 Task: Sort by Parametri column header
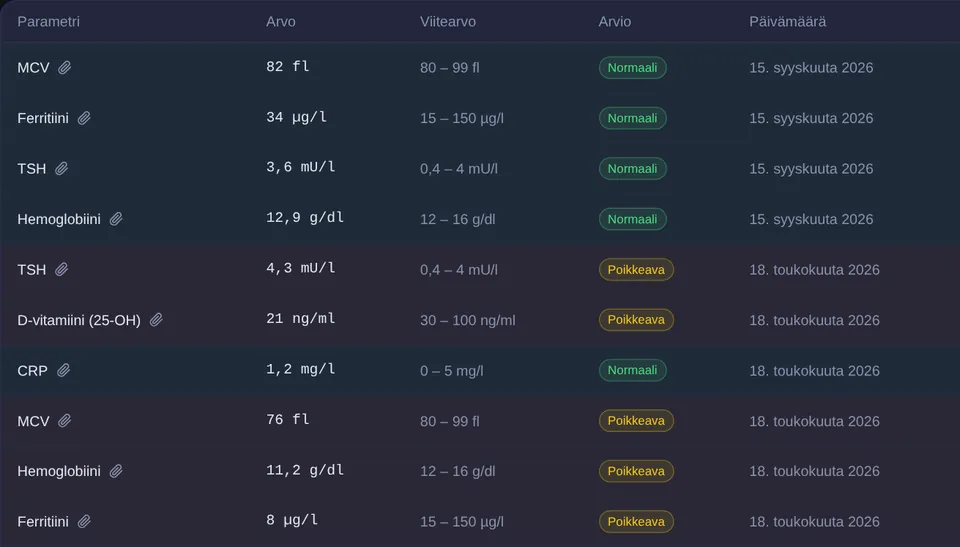tap(48, 21)
